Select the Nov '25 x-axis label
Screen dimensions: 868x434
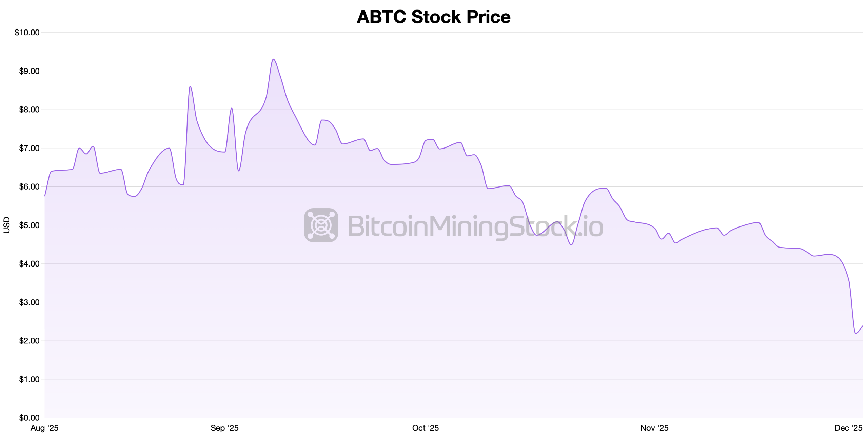(654, 428)
